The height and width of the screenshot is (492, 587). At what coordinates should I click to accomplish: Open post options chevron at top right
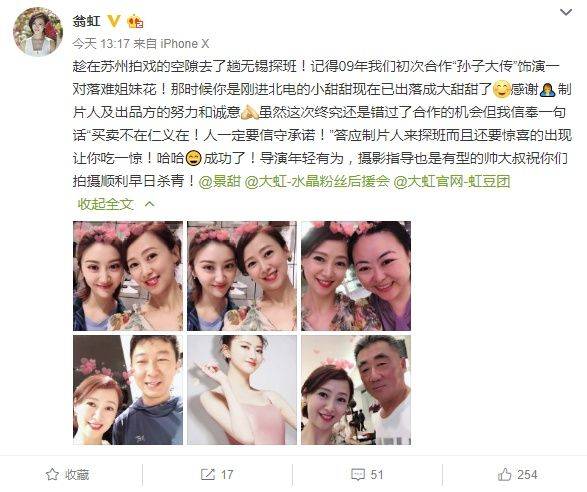point(566,13)
